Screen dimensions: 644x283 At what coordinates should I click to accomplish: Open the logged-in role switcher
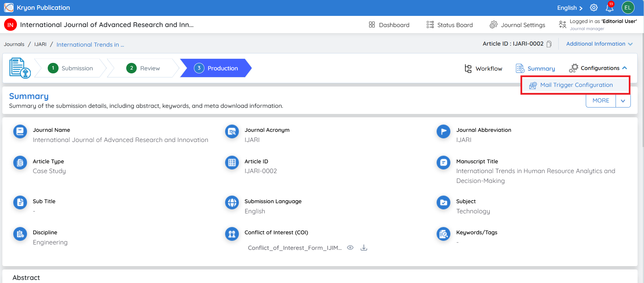[x=598, y=25]
